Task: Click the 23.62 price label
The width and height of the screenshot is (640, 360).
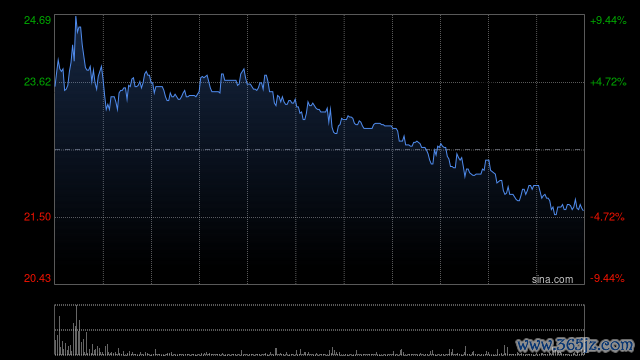Action: coord(38,82)
